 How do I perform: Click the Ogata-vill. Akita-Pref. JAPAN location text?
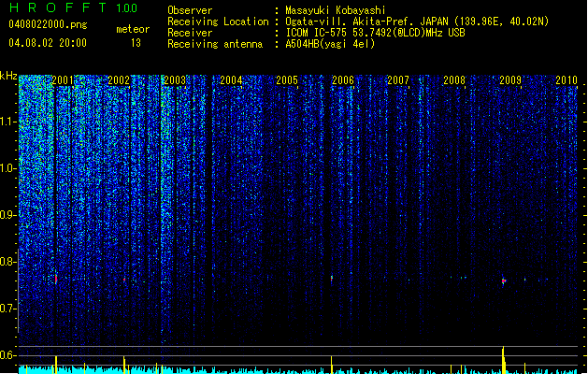coord(368,22)
